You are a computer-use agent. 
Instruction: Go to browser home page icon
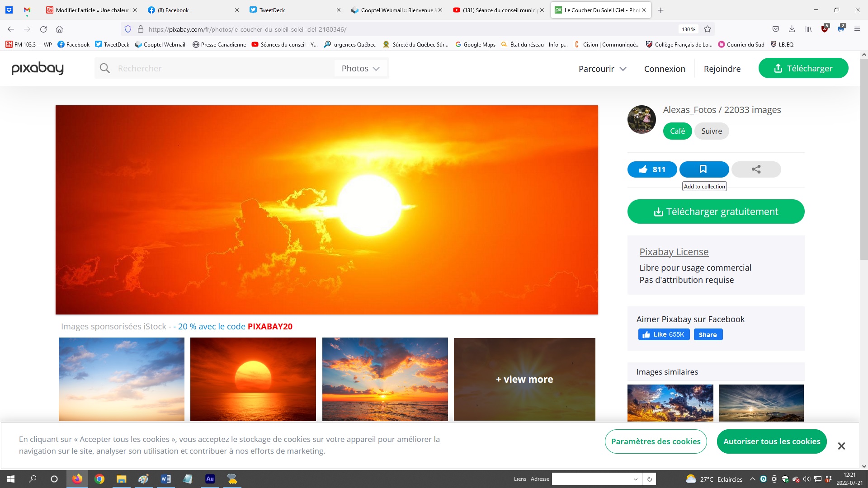click(59, 29)
